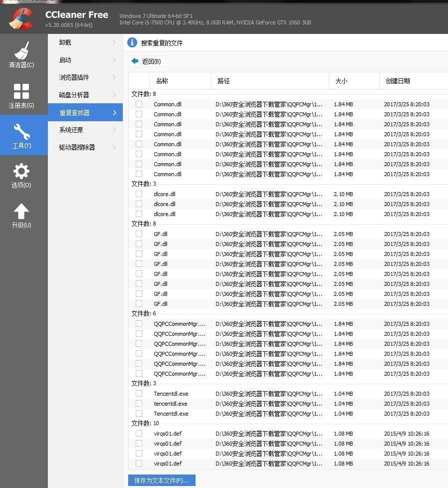Screen dimensions: 448x488
Task: Click chevron next to 浏览器插件
Action: pos(114,77)
